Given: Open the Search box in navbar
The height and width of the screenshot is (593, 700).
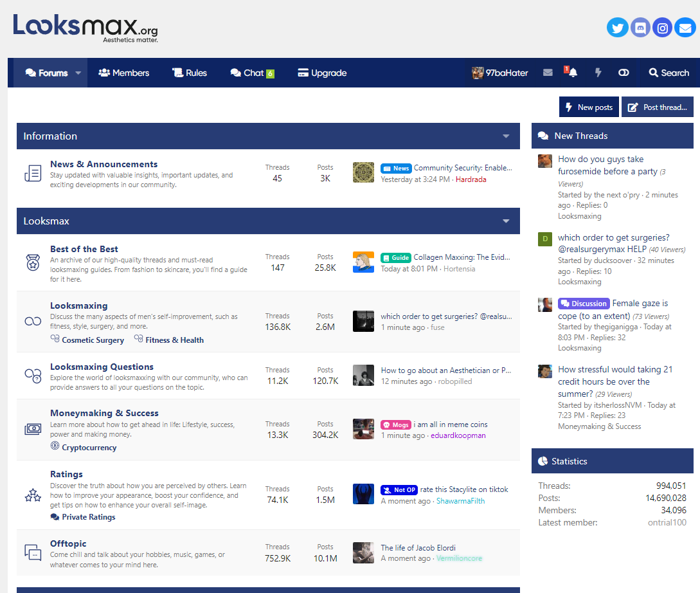Looking at the screenshot, I should point(669,73).
